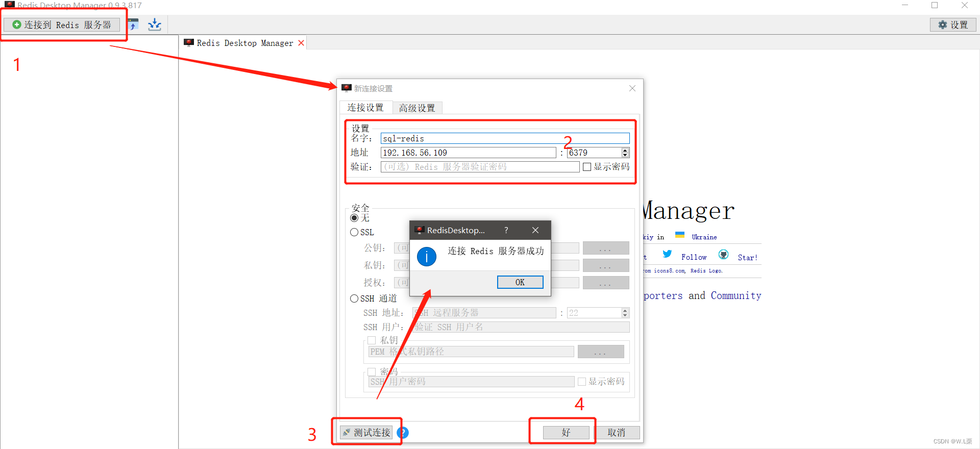
Task: Click the SSH 用户密码 field
Action: (471, 382)
